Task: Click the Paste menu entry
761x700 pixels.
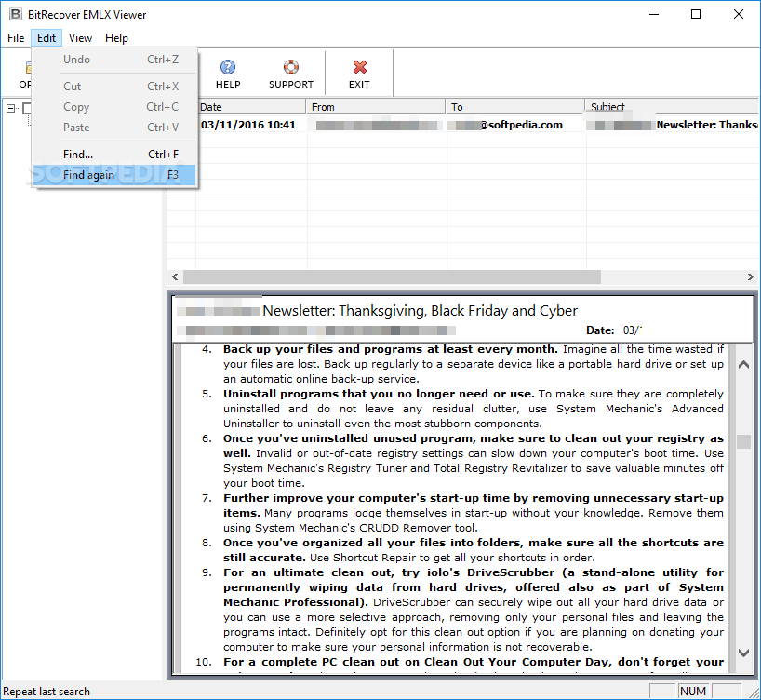Action: [x=114, y=128]
